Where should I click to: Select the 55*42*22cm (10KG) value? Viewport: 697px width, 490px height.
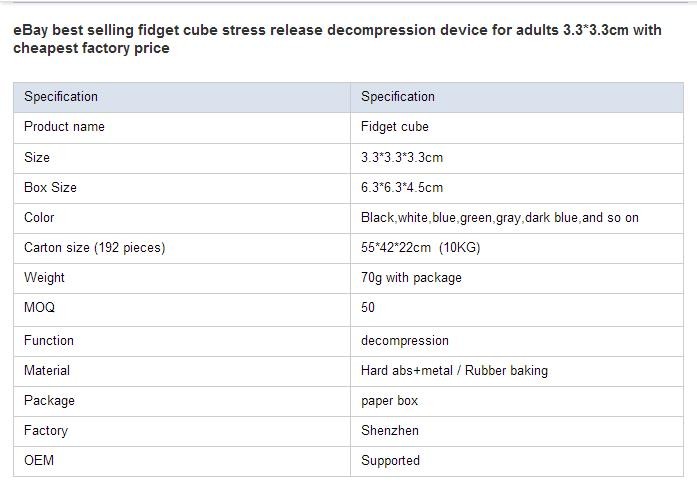(421, 248)
